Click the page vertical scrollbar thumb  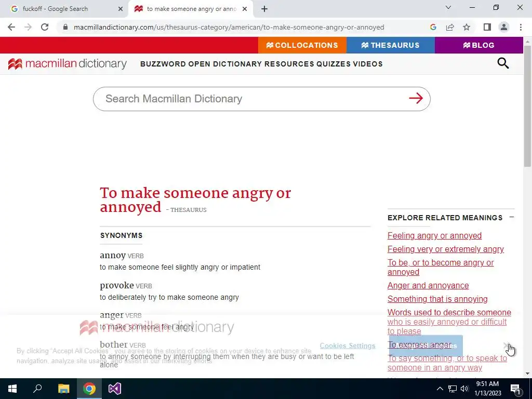tap(528, 105)
